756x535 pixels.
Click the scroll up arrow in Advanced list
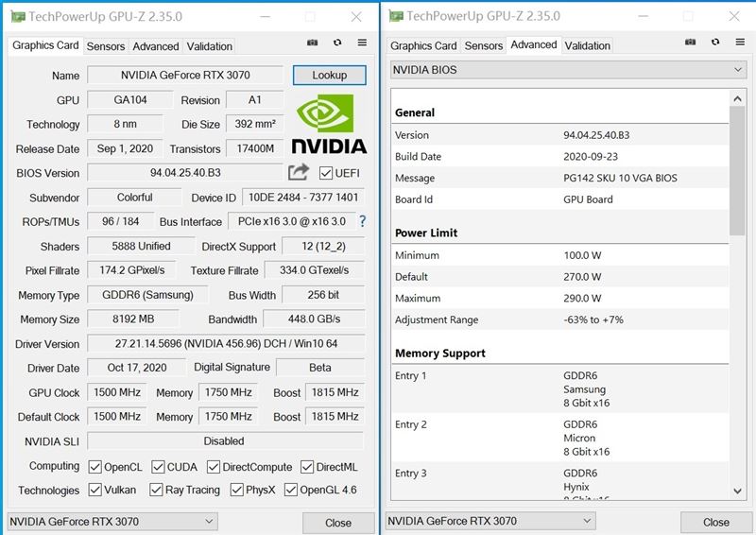[x=737, y=98]
